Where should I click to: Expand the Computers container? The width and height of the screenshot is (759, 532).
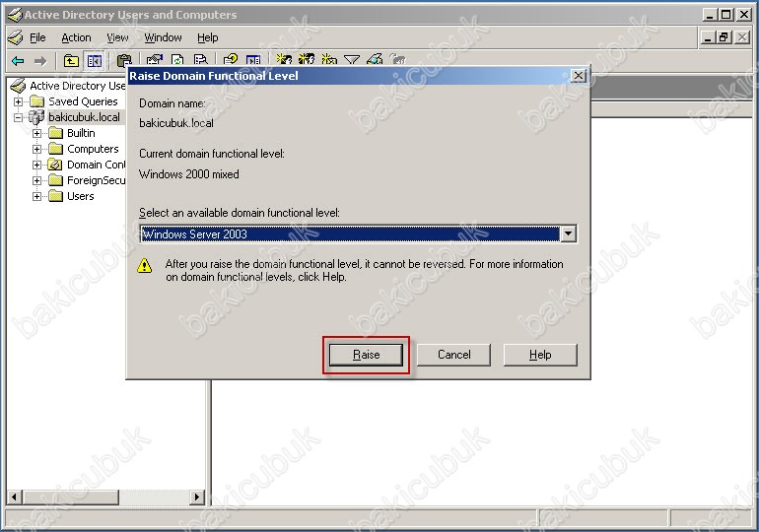(36, 149)
